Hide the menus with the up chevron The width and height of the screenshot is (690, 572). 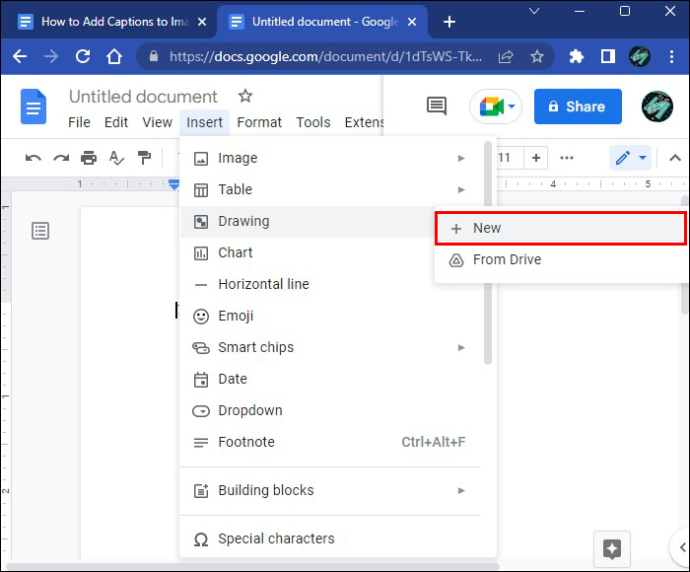pyautogui.click(x=675, y=158)
